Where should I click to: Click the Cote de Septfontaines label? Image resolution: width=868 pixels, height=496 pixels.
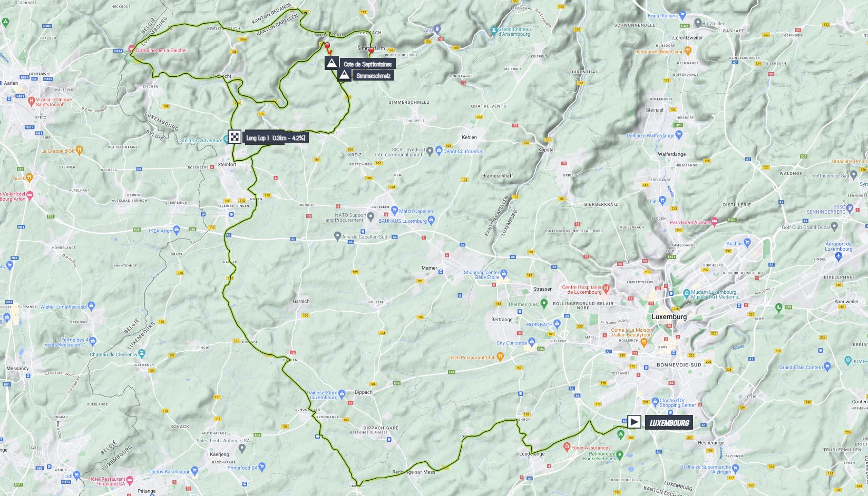pos(367,64)
